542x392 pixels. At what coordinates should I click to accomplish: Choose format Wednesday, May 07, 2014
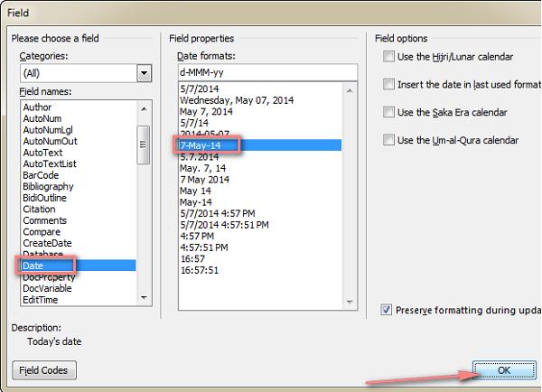[x=261, y=100]
